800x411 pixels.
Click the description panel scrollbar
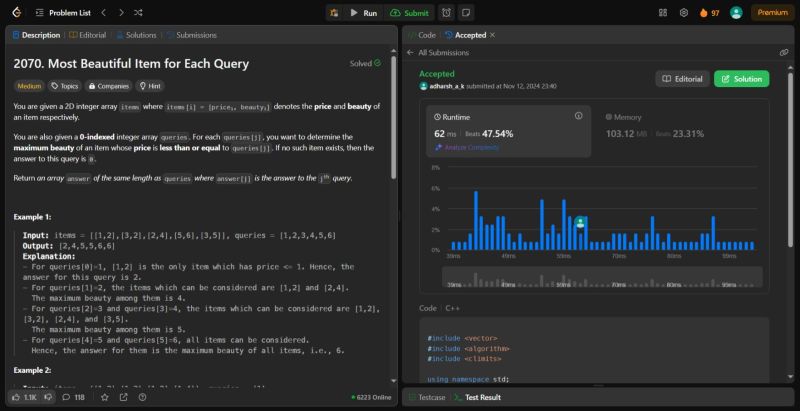click(x=393, y=117)
